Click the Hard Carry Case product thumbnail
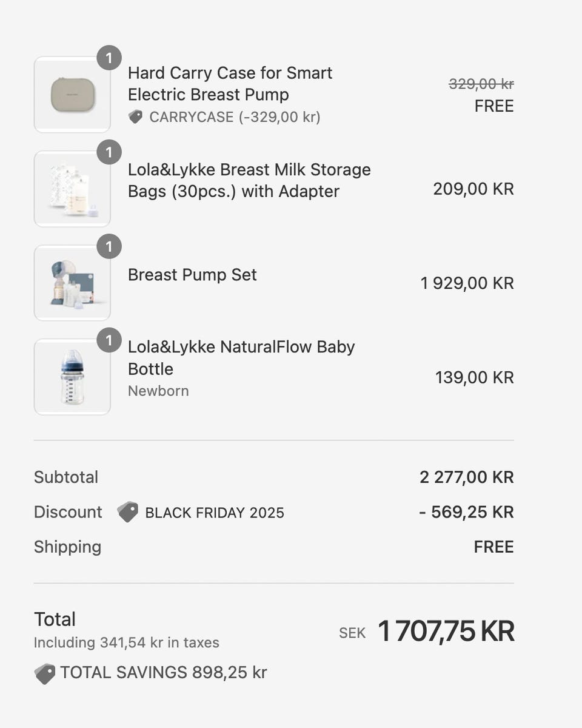This screenshot has width=582, height=728. pyautogui.click(x=72, y=95)
